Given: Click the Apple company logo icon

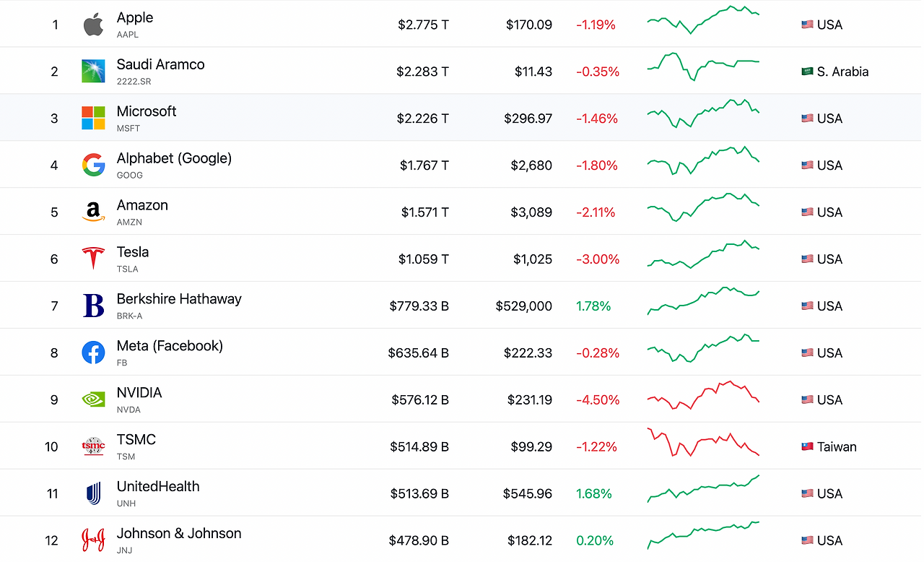Looking at the screenshot, I should click(x=93, y=25).
